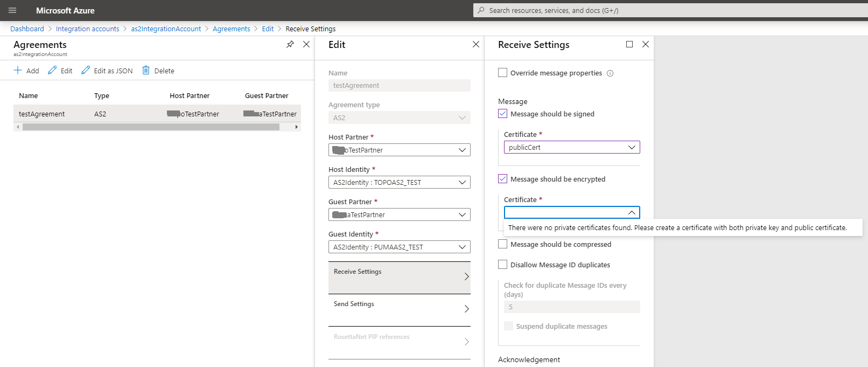
Task: Select the Receive Settings section
Action: 399,276
